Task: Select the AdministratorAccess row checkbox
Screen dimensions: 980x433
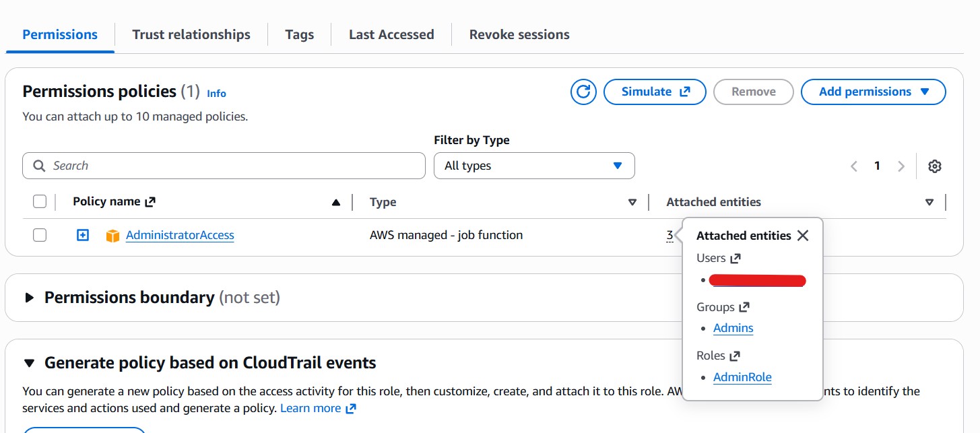Action: coord(40,235)
